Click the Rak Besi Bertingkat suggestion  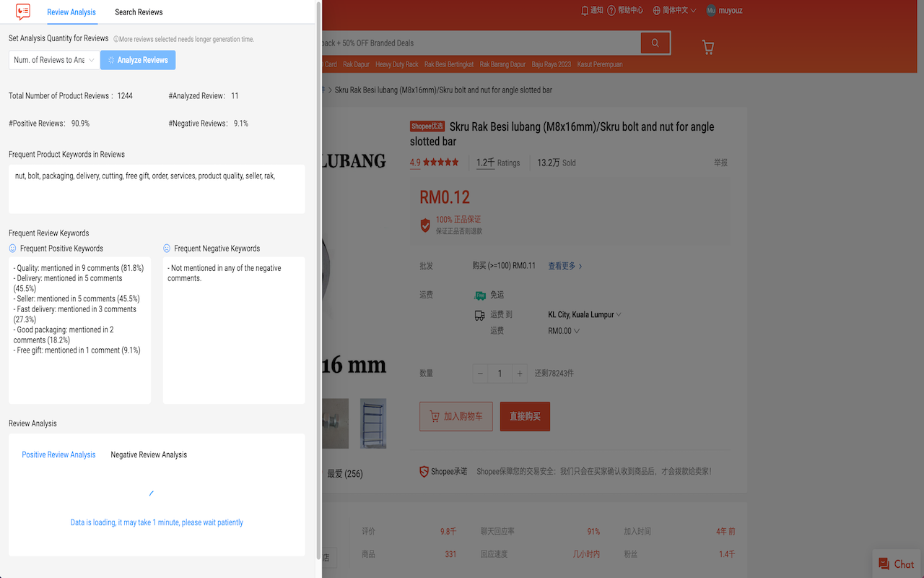click(x=449, y=64)
